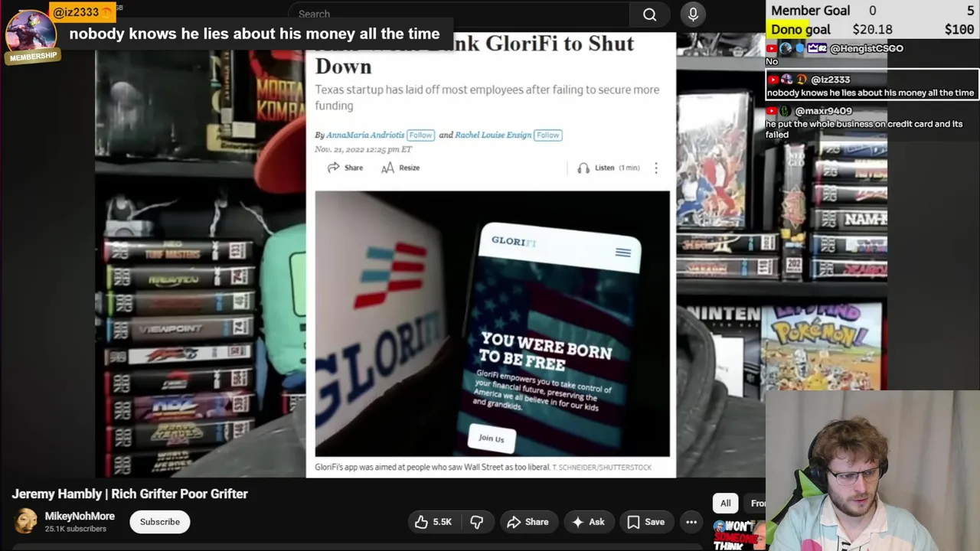This screenshot has height=551, width=980.
Task: Save video to a playlist
Action: 646,522
